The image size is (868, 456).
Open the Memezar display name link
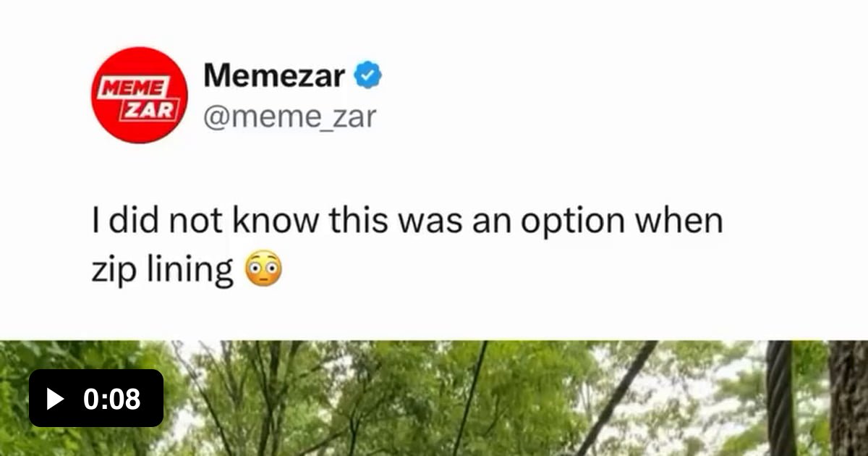tap(273, 75)
